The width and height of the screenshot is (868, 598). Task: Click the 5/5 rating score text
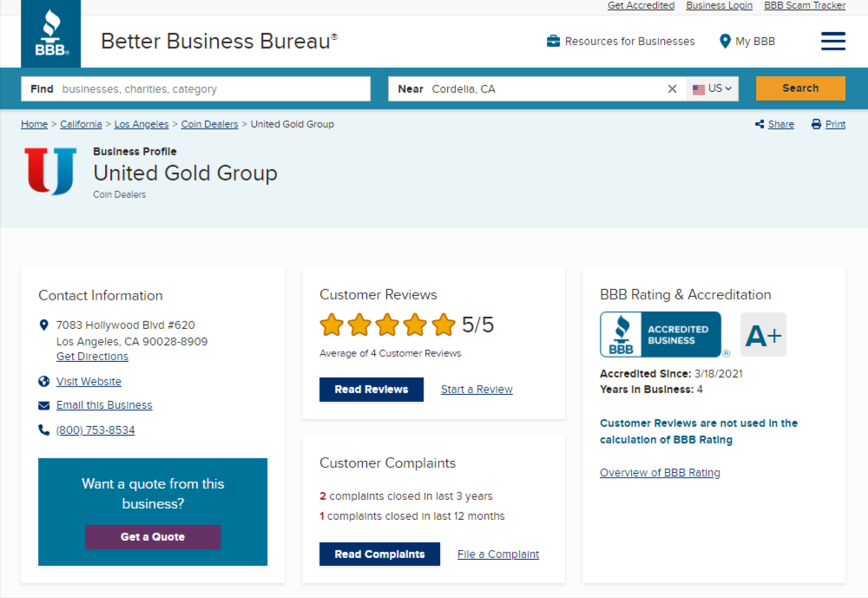[x=477, y=325]
